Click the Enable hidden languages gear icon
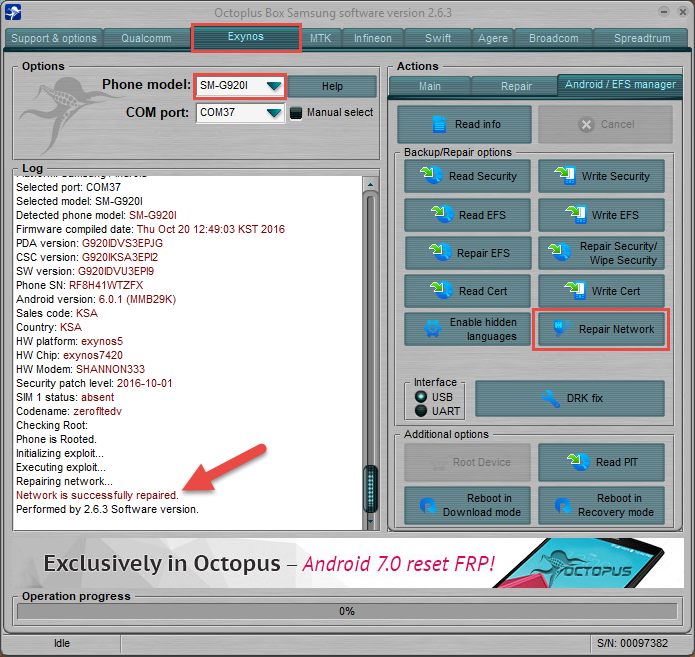Viewport: 695px width, 657px height. pos(433,328)
